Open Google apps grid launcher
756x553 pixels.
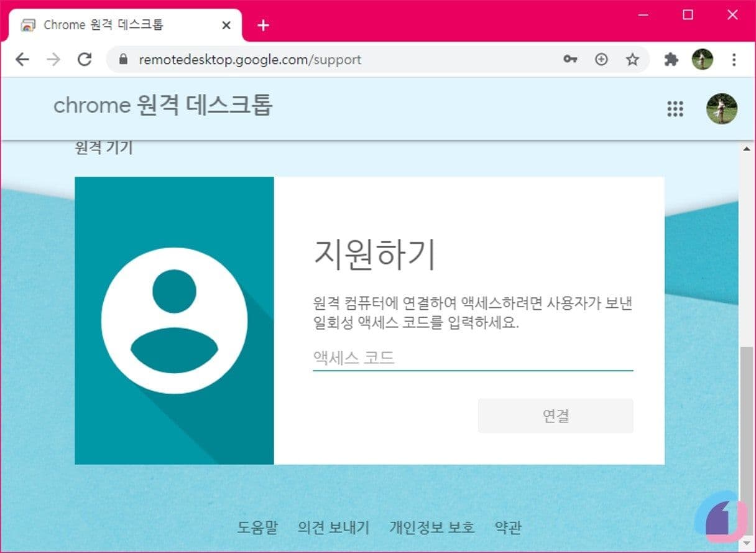[x=675, y=109]
